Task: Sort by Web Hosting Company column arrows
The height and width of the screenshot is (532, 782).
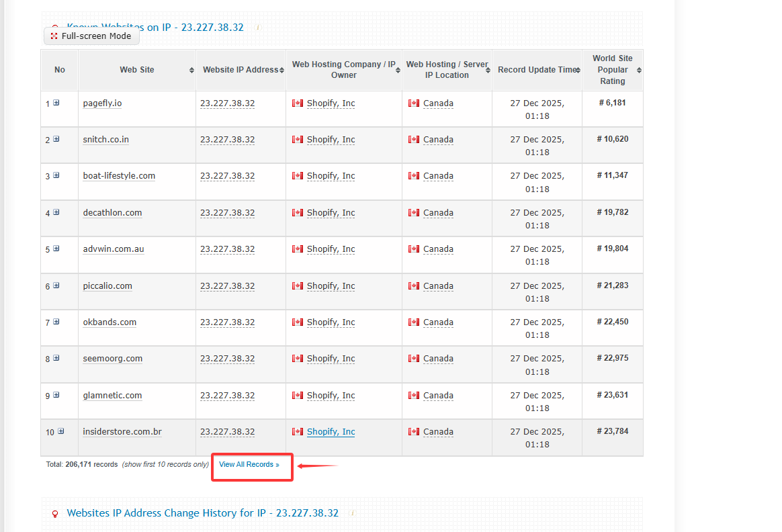Action: pos(398,70)
